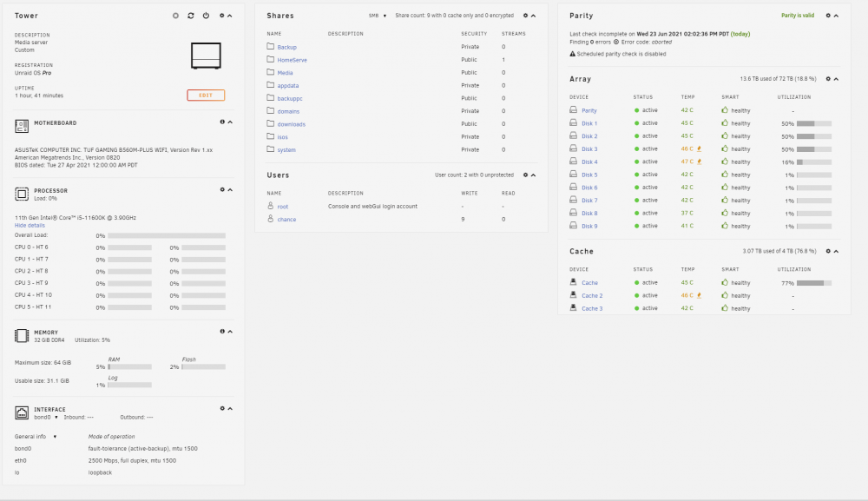Click the folder icon beside Backup share
This screenshot has height=501, width=868.
pos(270,47)
